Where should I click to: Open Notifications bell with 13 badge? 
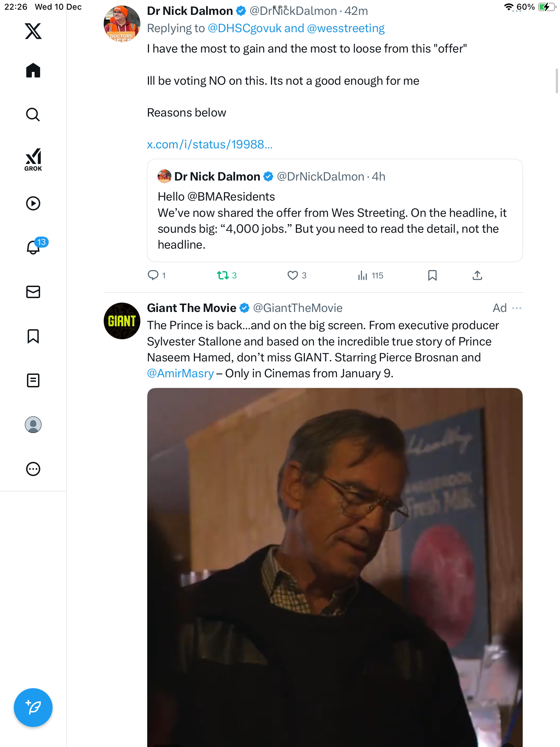[x=34, y=247]
